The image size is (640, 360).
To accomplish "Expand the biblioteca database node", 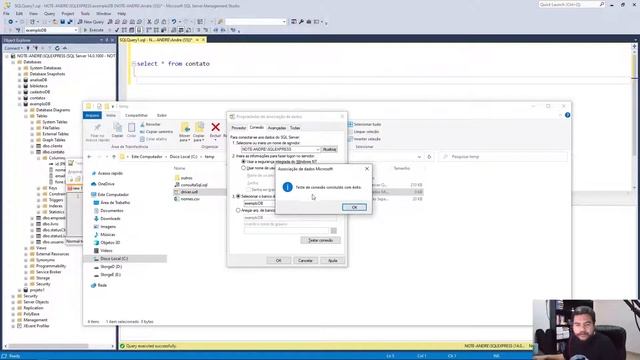I will coord(19,86).
